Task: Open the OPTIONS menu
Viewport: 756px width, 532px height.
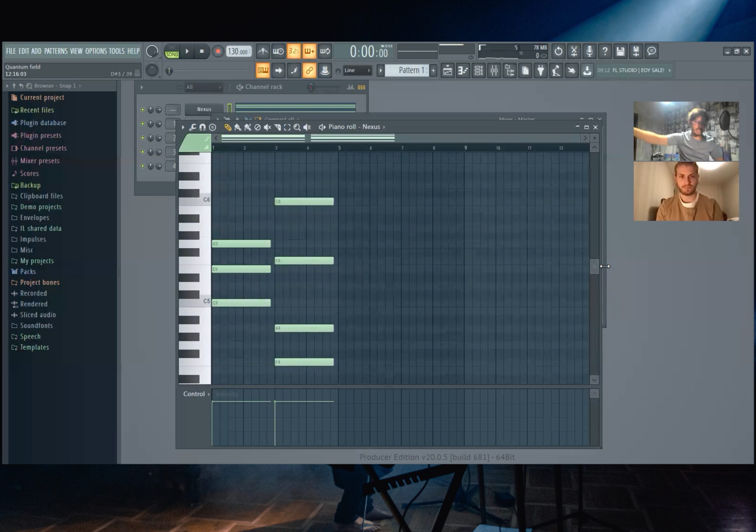Action: point(96,51)
